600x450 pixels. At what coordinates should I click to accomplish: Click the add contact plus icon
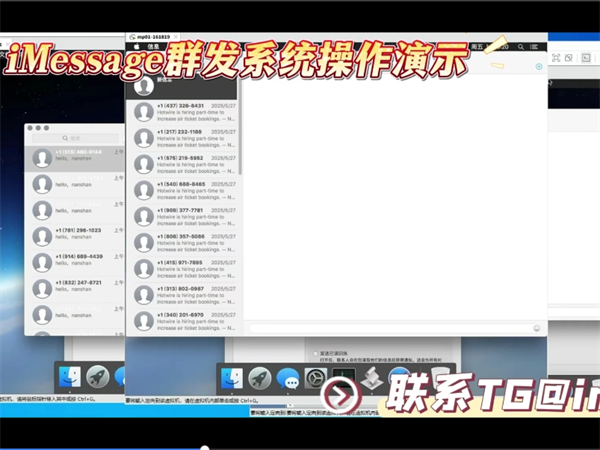tap(539, 66)
